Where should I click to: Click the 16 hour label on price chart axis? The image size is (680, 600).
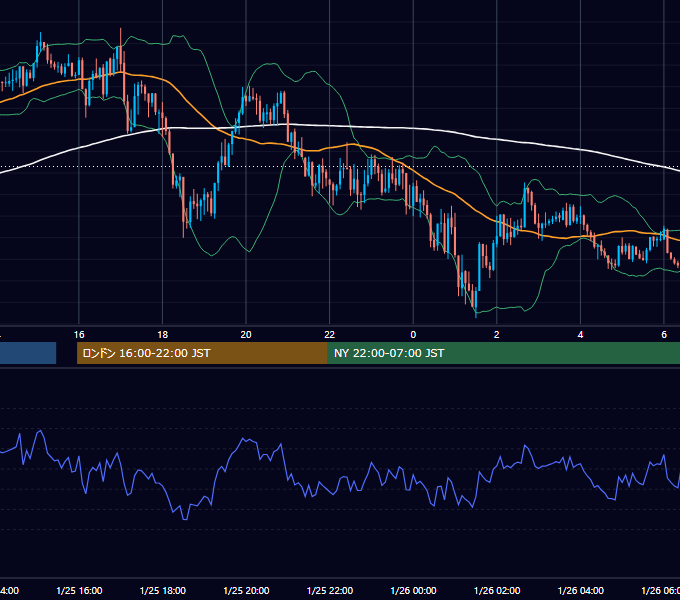point(79,335)
